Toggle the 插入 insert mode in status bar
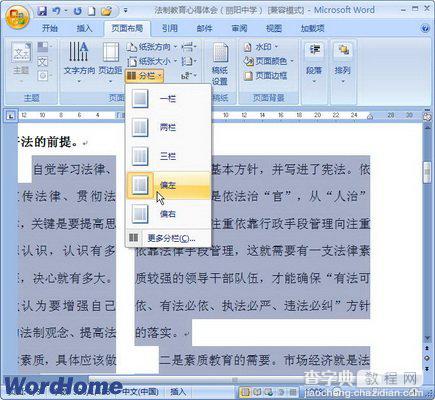 click(x=178, y=392)
